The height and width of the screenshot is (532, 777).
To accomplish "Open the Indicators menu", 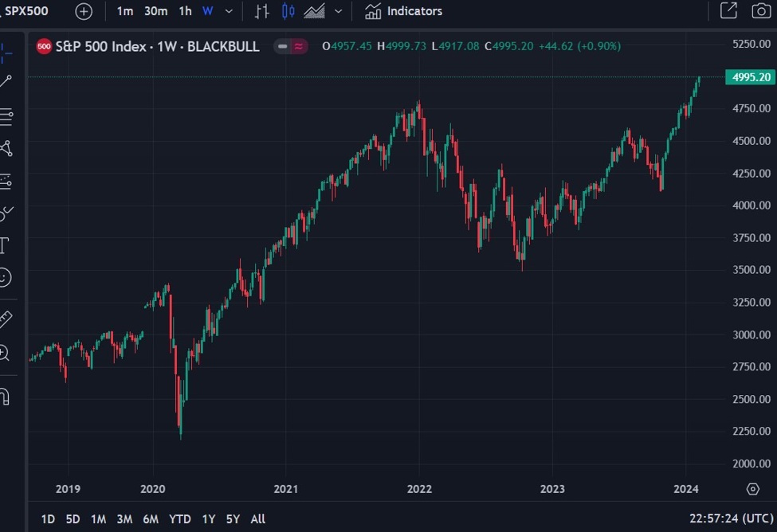I will (x=403, y=11).
